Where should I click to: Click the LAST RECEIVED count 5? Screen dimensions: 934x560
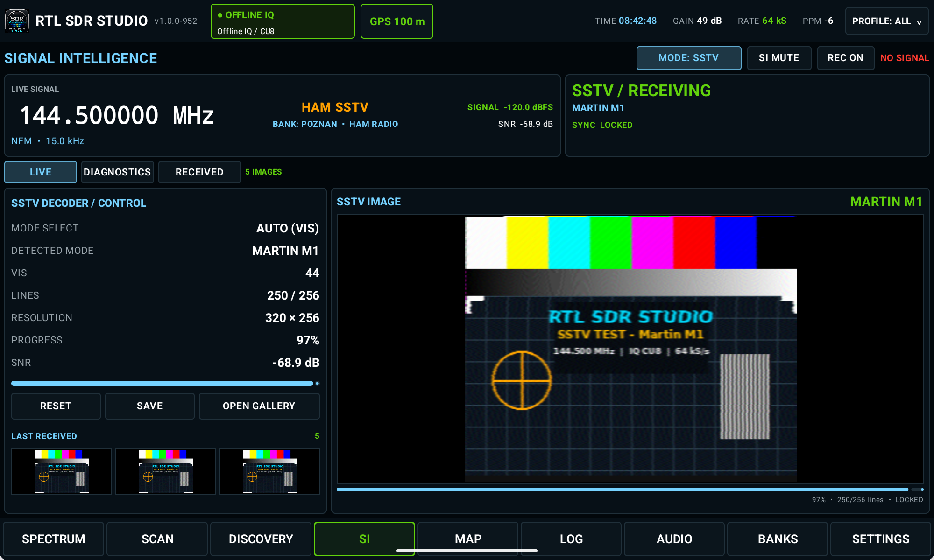317,436
